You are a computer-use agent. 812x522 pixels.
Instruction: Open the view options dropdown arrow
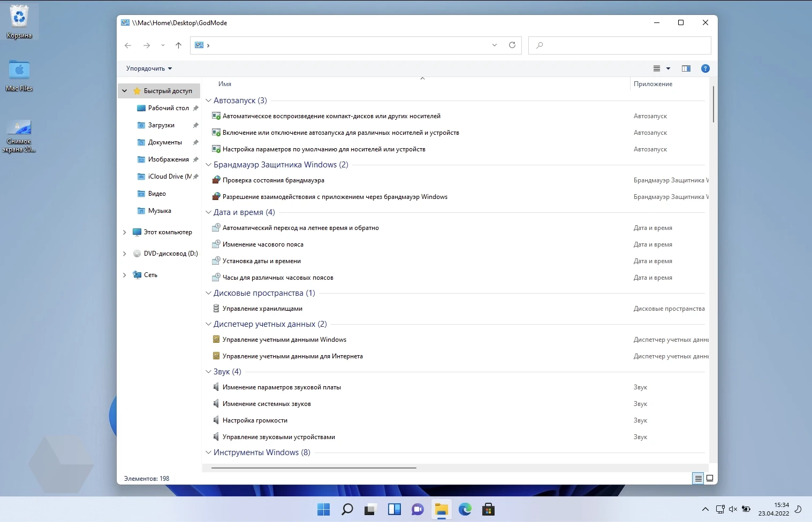[x=668, y=68]
